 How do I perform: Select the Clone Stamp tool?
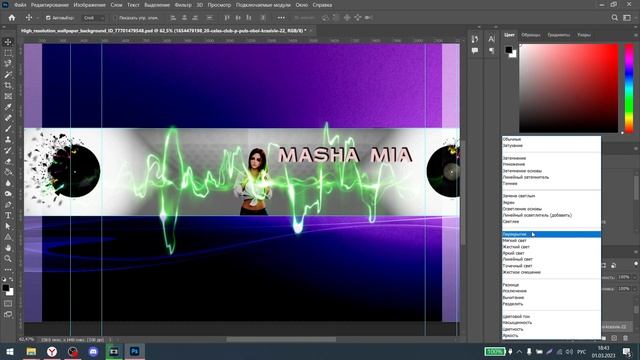(x=8, y=140)
